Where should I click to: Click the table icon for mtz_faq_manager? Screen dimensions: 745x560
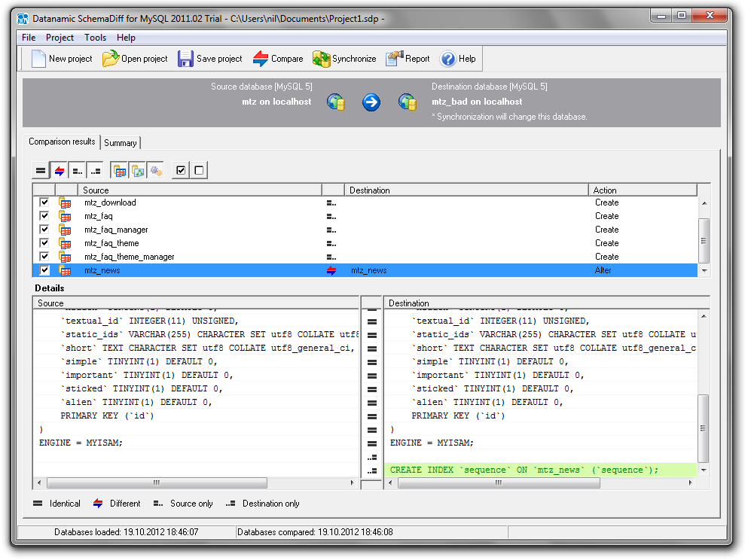click(x=65, y=230)
